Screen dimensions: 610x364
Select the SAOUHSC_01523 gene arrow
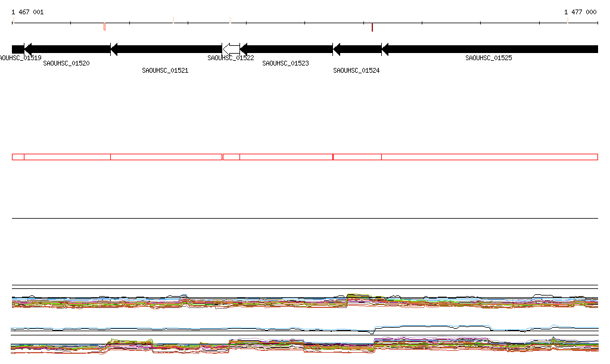(287, 49)
